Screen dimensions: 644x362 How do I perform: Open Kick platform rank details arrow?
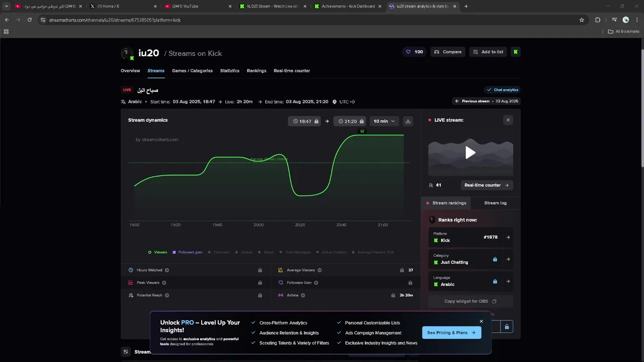click(x=508, y=237)
